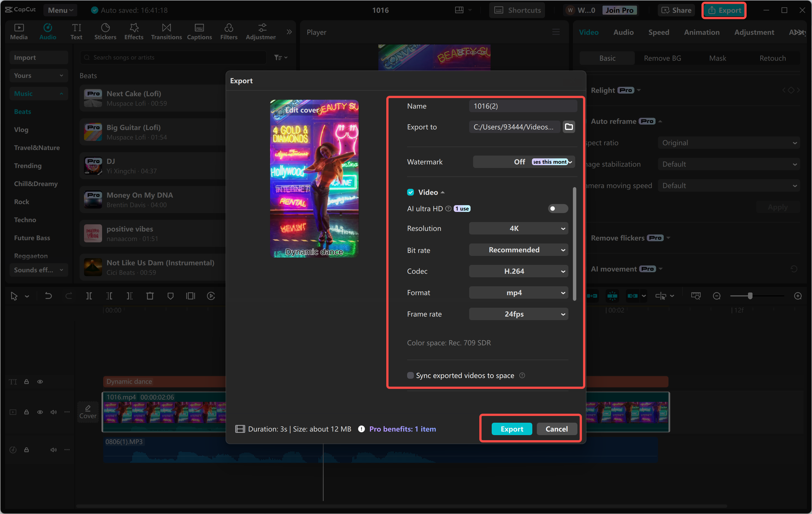Click the browse folder icon for export path

click(568, 127)
